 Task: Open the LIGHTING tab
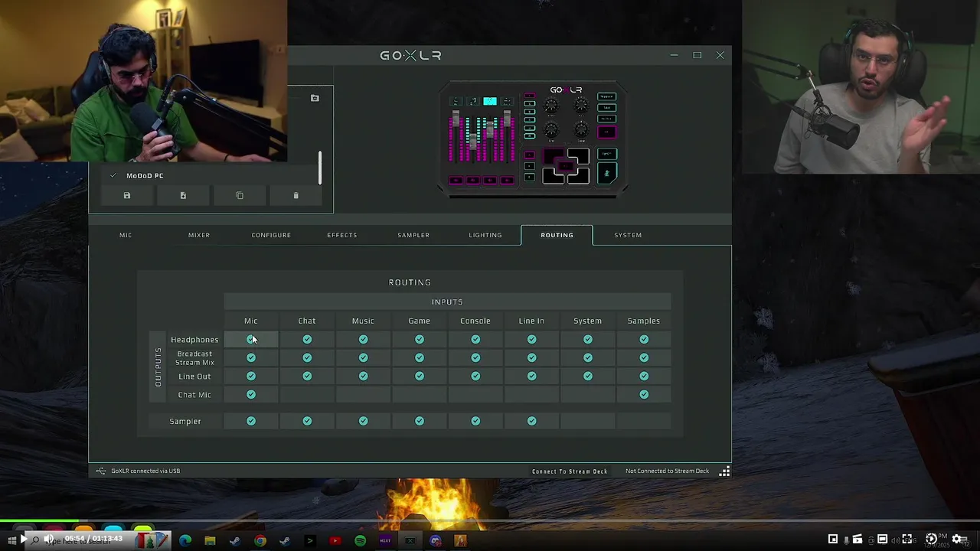click(485, 235)
